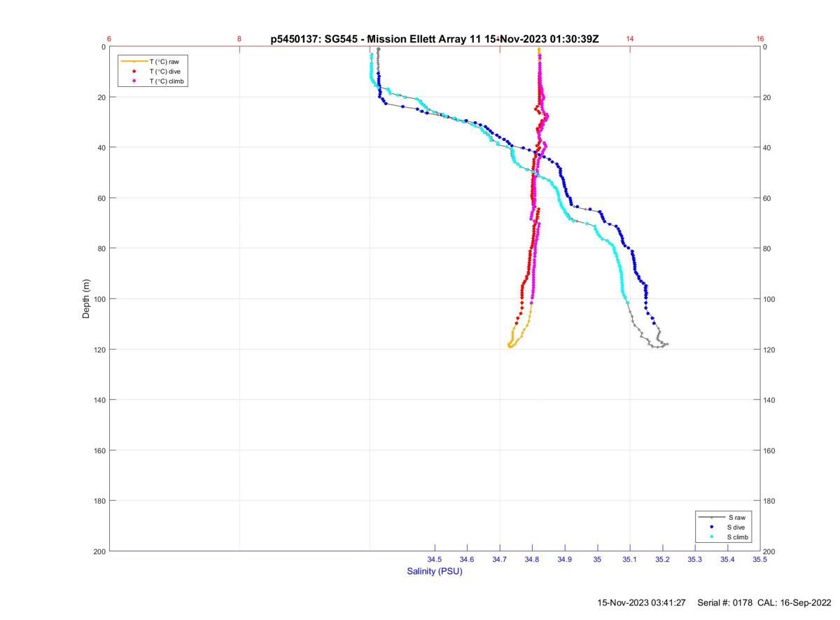This screenshot has height=620, width=840.
Task: Click the footer text 'CAL: 16-Sep-2022'
Action: point(794,602)
